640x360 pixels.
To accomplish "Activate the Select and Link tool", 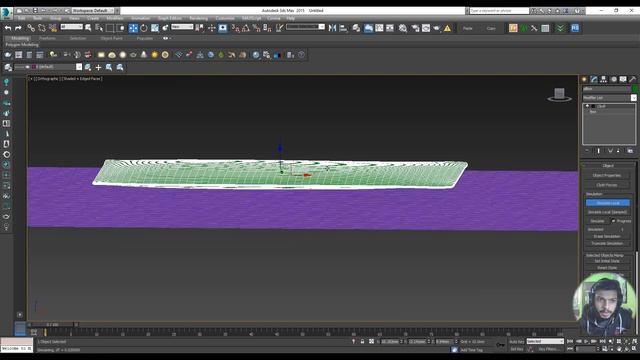I will (31, 28).
